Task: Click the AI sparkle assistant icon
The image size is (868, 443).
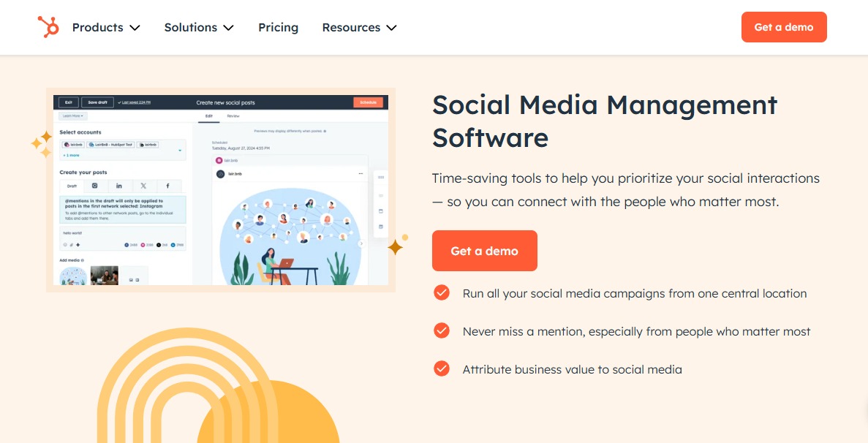Action: coord(78,245)
